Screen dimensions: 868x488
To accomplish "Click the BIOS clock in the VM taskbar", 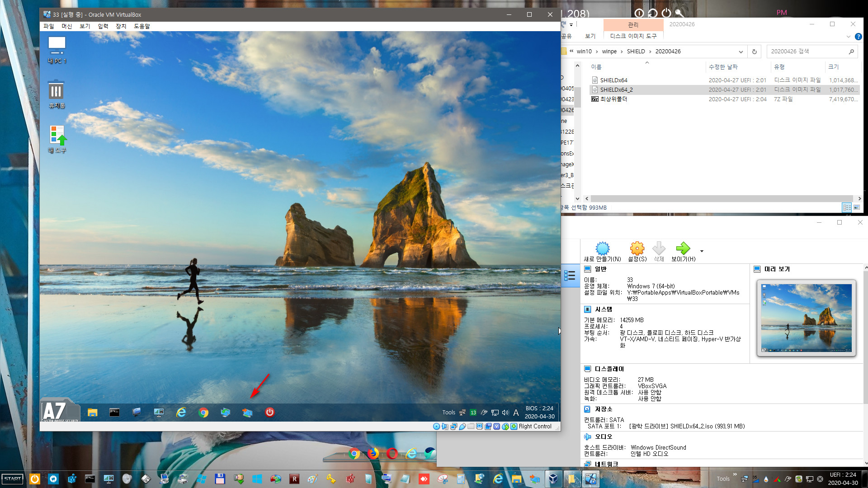I will [539, 412].
